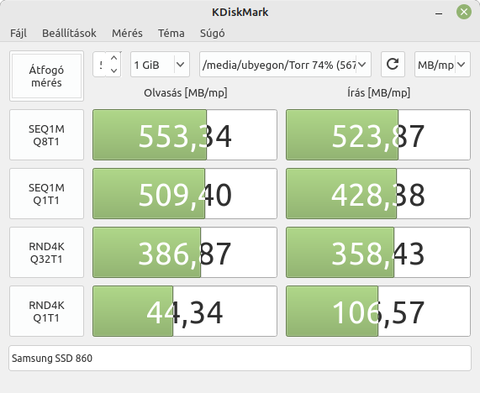Image resolution: width=480 pixels, height=393 pixels.
Task: Click the Olvasás [MB/mp] column header
Action: click(185, 93)
